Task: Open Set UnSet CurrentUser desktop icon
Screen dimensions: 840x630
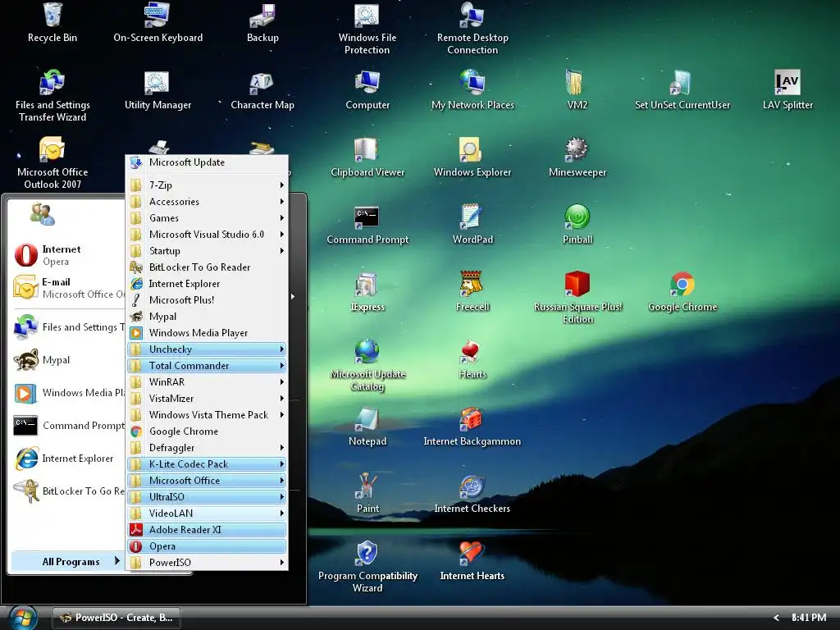Action: click(682, 90)
